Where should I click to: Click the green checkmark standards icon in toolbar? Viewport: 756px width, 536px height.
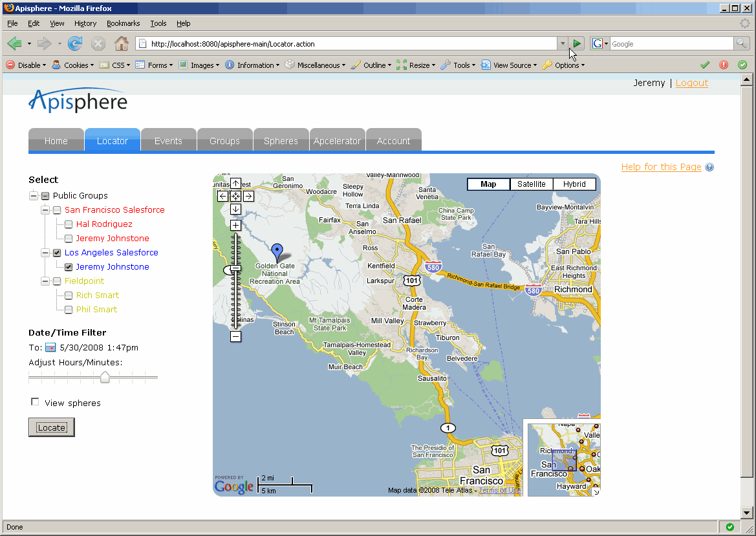click(705, 65)
